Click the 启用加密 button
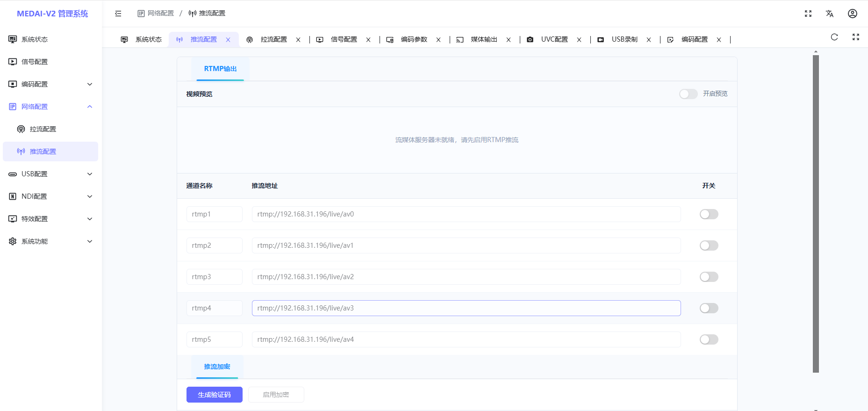Screen dimensions: 868x411 click(276, 395)
